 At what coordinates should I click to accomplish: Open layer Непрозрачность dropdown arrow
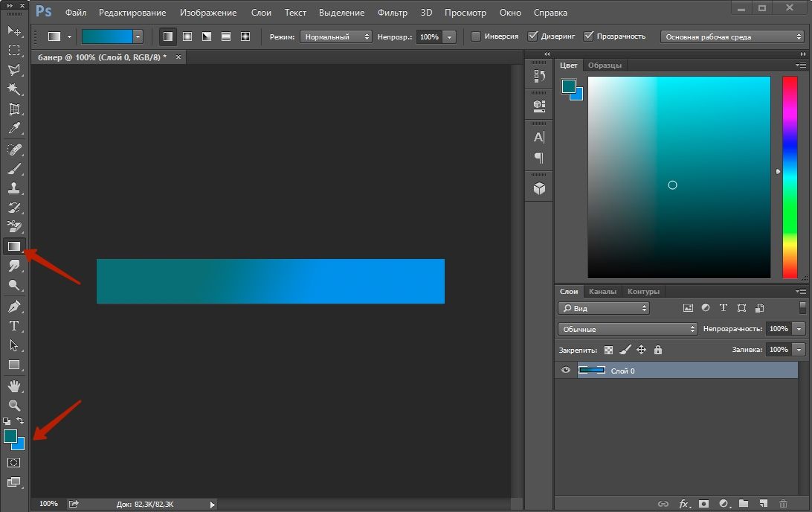point(799,328)
